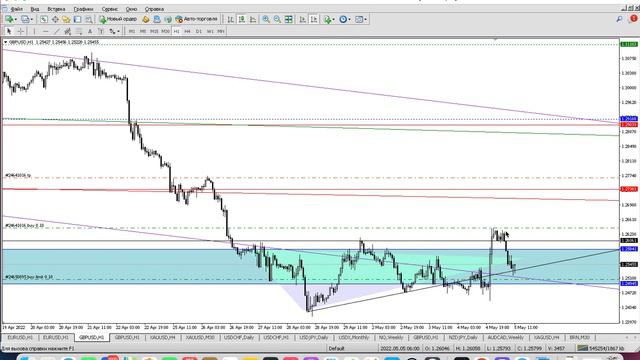Select the buy limit 0.10 order label

[x=29, y=277]
